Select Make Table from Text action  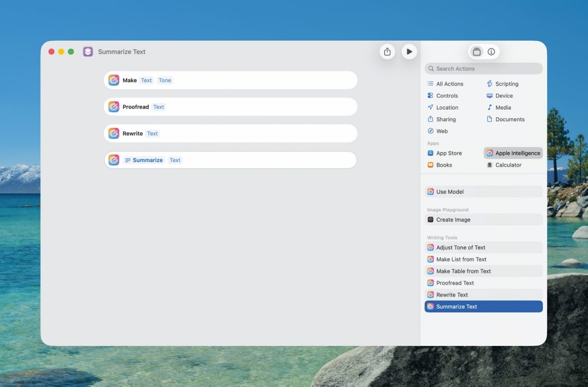[x=484, y=271]
